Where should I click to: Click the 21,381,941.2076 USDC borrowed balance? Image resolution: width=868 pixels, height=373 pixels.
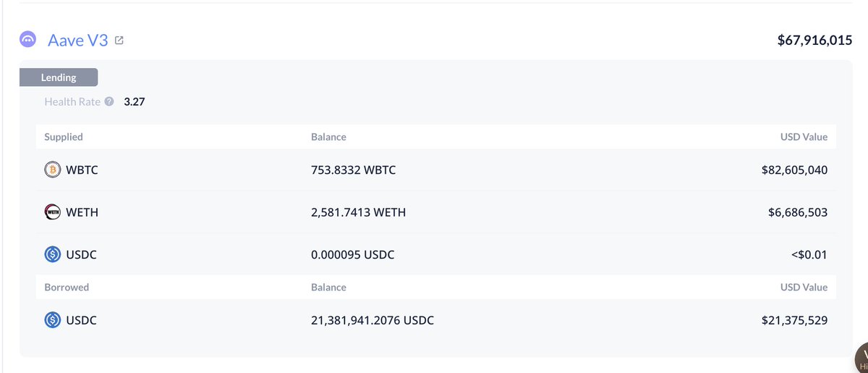pyautogui.click(x=373, y=319)
